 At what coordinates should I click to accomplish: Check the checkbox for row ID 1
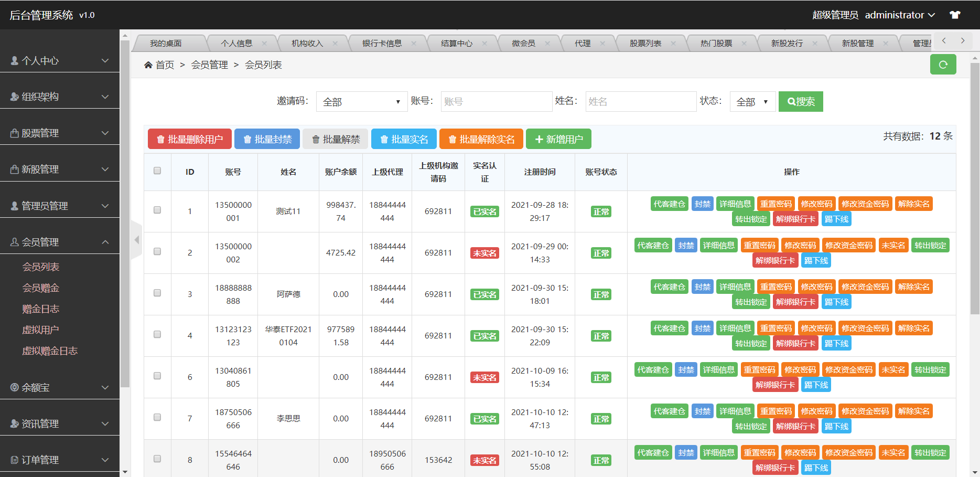tap(157, 211)
